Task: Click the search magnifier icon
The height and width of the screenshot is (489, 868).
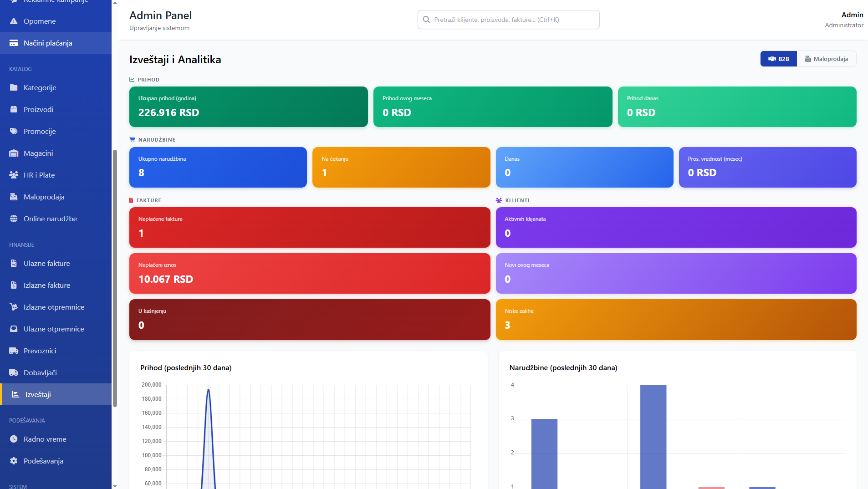Action: (x=427, y=20)
